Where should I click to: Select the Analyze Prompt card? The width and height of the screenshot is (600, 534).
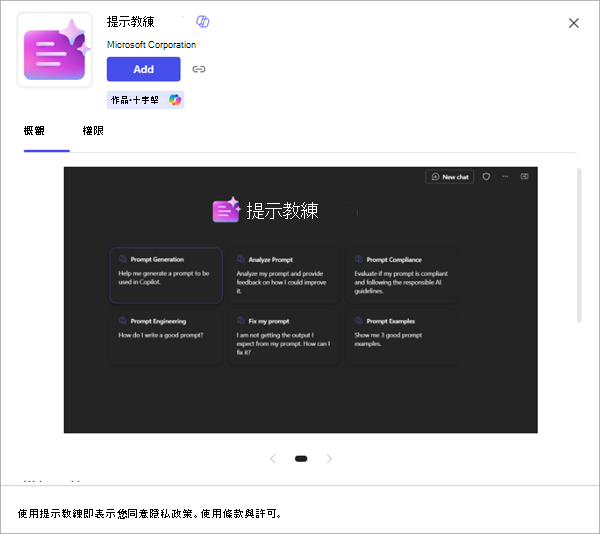pyautogui.click(x=284, y=275)
